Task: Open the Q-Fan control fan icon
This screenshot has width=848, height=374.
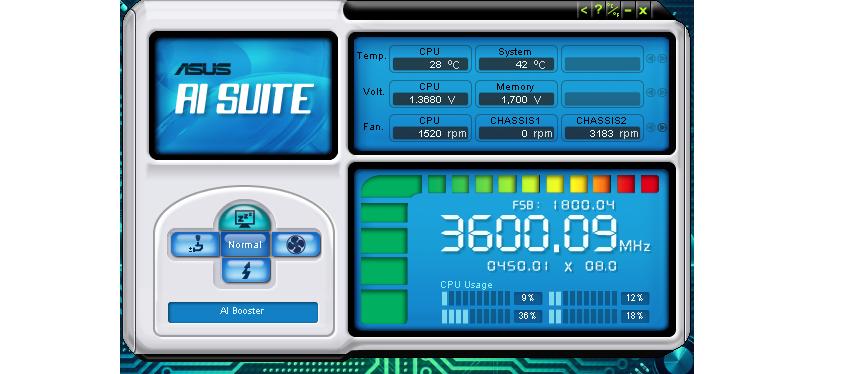Action: point(296,245)
